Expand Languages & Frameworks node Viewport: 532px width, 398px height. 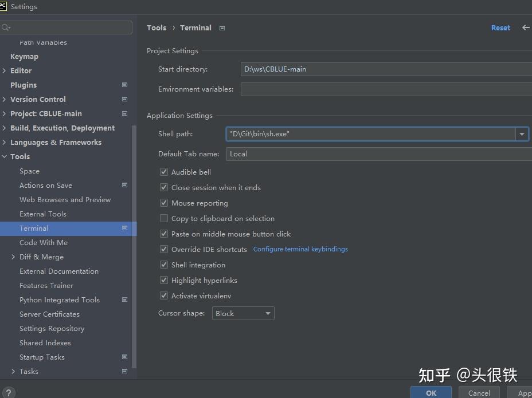click(4, 142)
